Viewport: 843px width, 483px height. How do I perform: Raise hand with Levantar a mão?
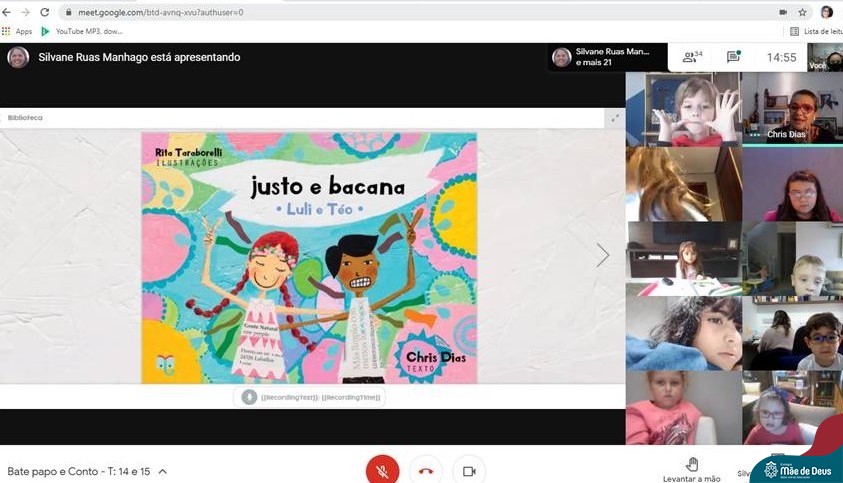pyautogui.click(x=691, y=469)
